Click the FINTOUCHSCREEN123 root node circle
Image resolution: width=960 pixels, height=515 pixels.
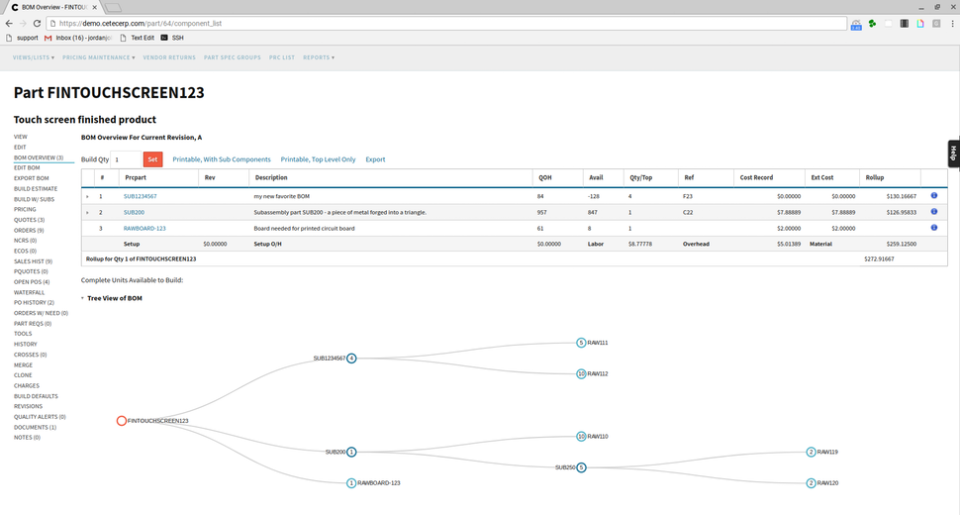click(x=121, y=421)
